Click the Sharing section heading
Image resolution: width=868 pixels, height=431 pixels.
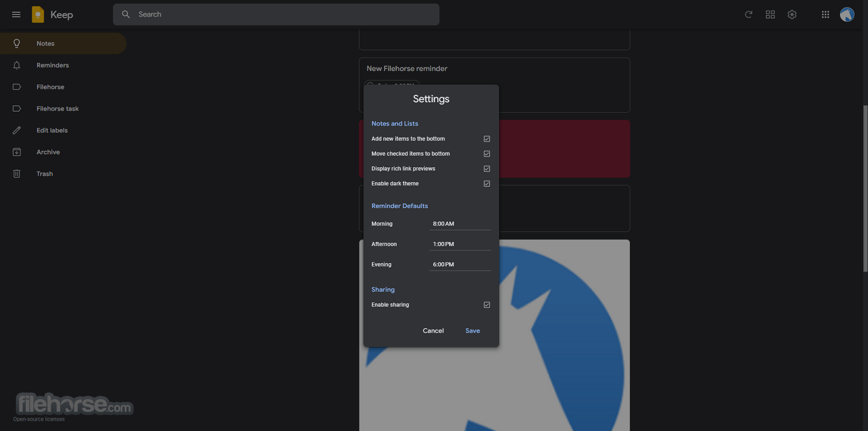pos(383,290)
